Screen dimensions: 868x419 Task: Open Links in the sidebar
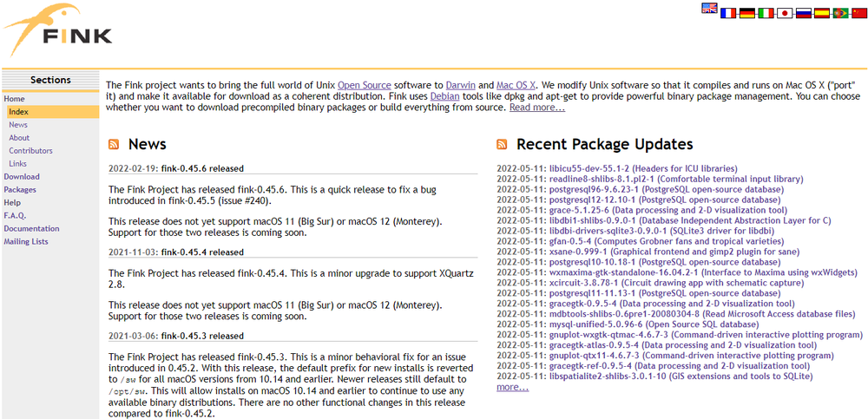(x=17, y=164)
